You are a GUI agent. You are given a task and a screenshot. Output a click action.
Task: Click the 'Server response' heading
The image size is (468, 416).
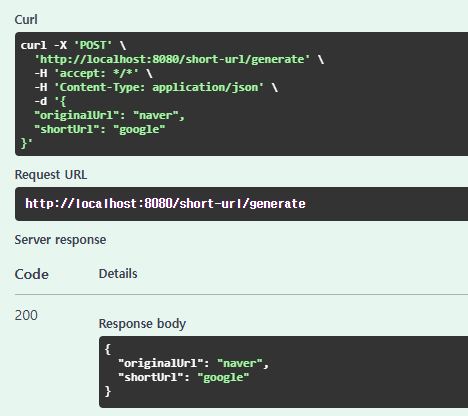(x=60, y=240)
